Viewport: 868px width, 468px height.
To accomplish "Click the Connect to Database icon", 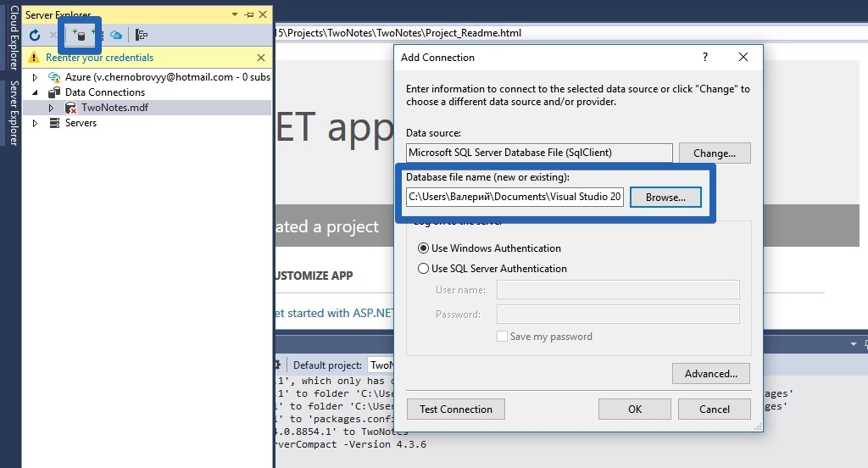I will (80, 36).
